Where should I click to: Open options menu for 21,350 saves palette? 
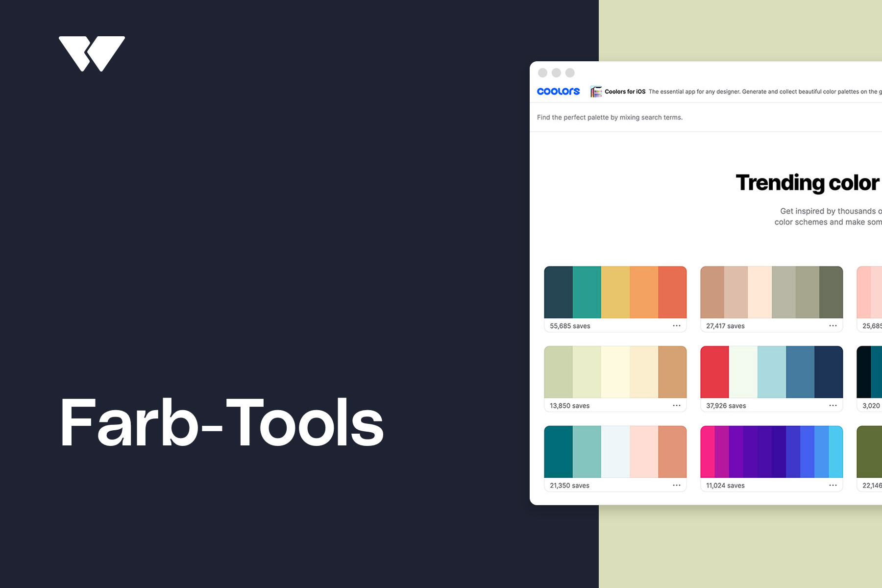coord(677,486)
